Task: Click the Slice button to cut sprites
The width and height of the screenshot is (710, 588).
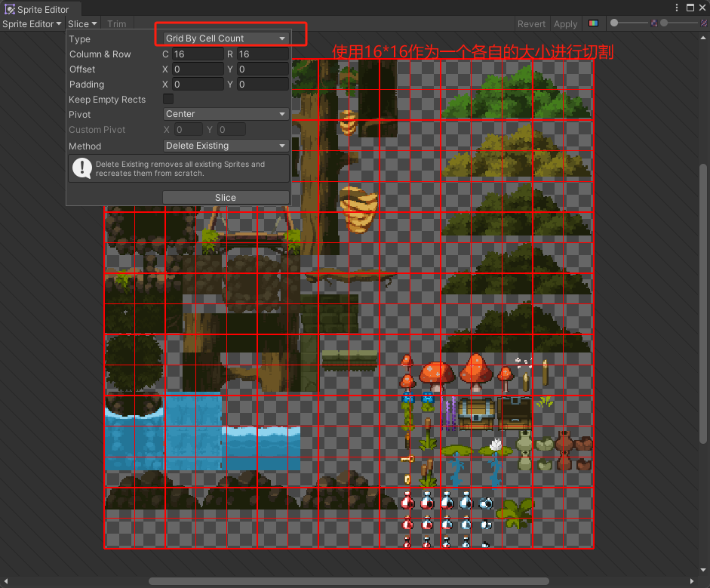Action: (226, 198)
